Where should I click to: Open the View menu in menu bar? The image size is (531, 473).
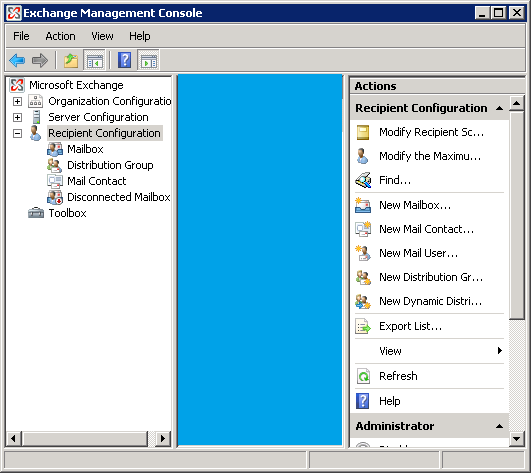pyautogui.click(x=102, y=36)
